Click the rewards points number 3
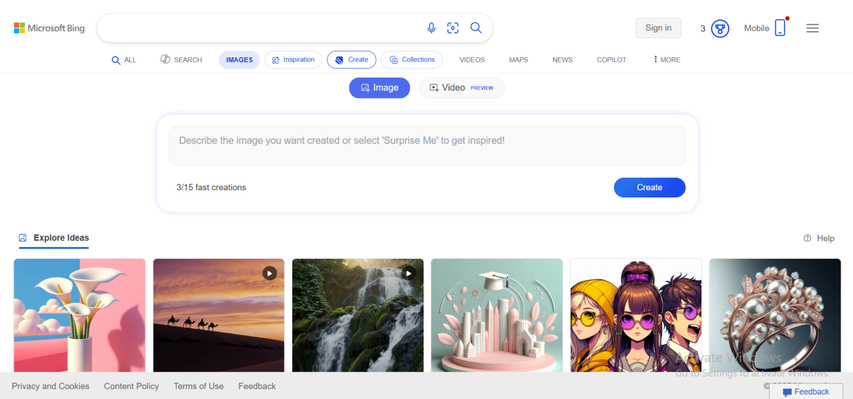This screenshot has height=399, width=853. (x=703, y=28)
